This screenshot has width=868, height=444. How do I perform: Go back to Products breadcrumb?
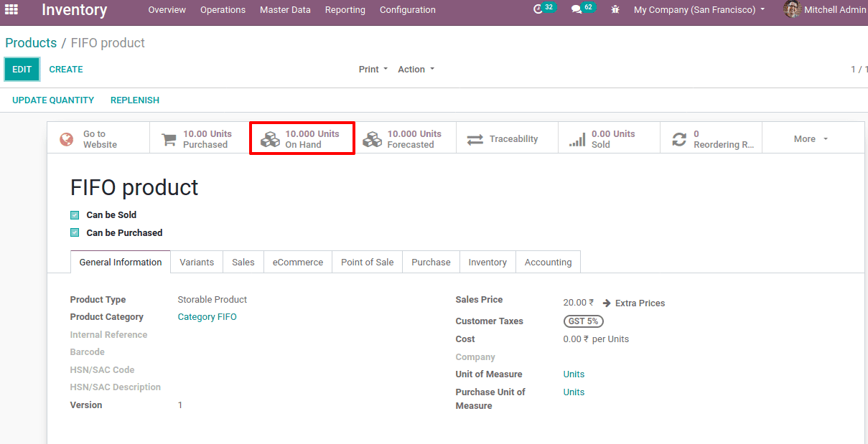[31, 43]
